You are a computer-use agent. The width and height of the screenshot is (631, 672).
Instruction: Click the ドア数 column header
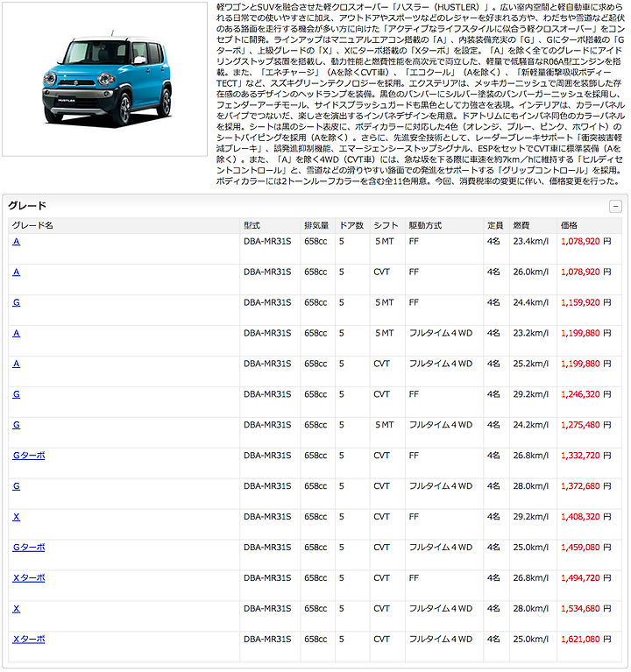pyautogui.click(x=351, y=225)
